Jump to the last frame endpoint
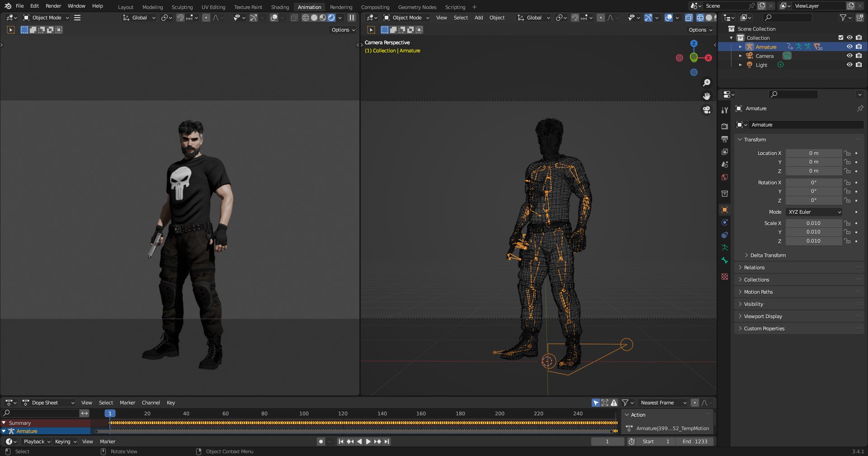The height and width of the screenshot is (456, 868). coord(387,442)
